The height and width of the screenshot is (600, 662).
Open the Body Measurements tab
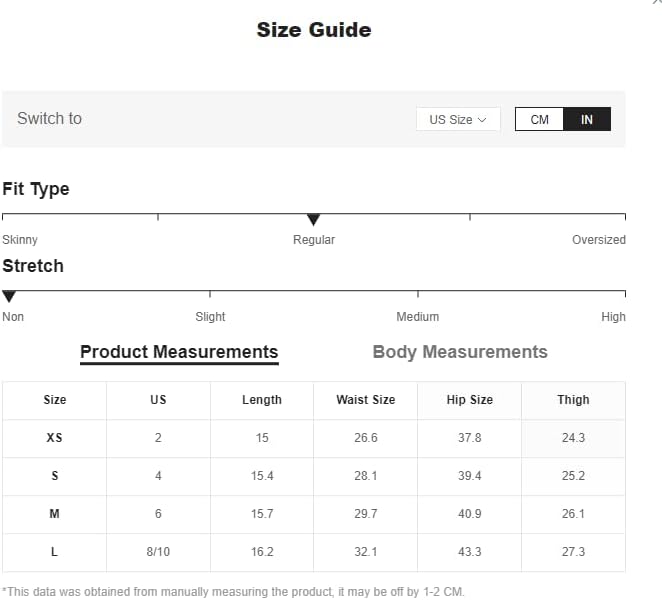[x=460, y=352]
